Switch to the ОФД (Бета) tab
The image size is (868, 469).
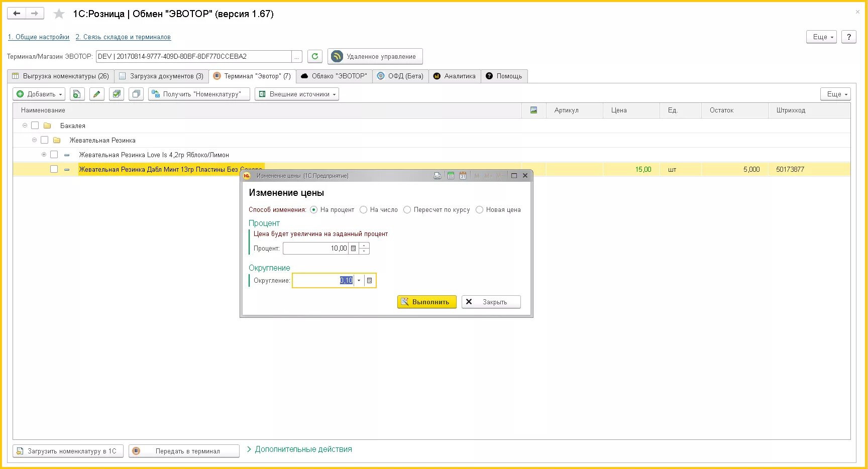[x=400, y=76]
